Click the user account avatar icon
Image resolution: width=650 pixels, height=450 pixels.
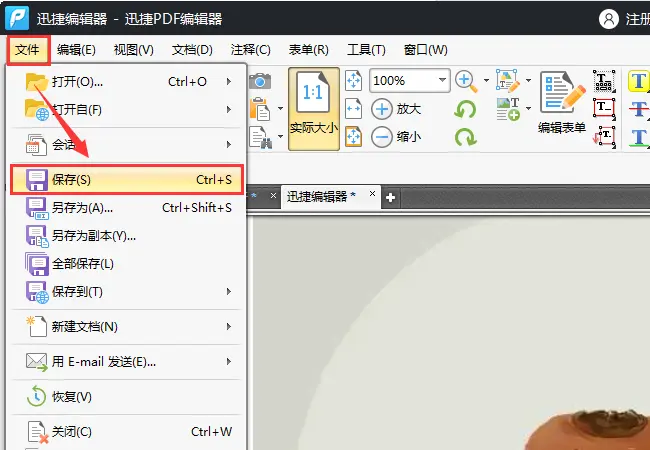tap(609, 19)
